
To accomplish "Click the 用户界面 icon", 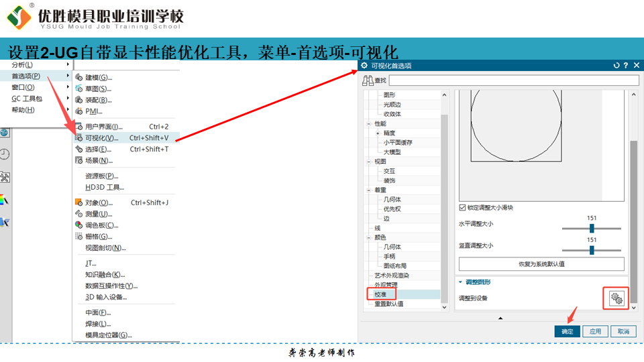I will pos(79,127).
